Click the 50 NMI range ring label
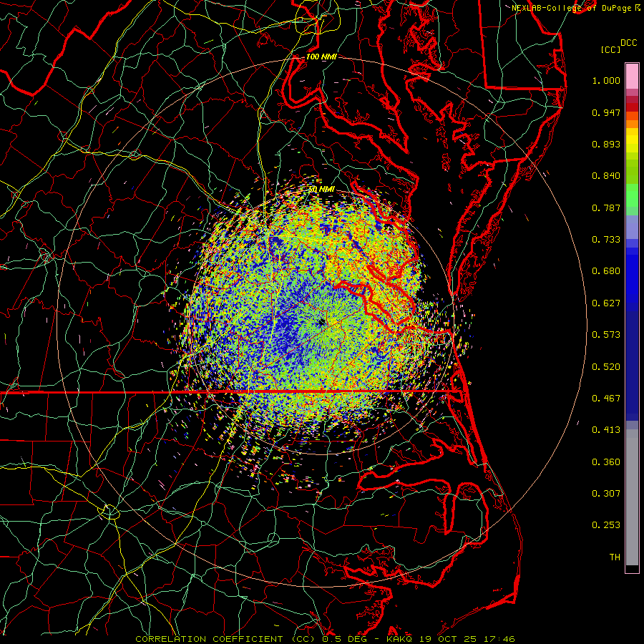This screenshot has height=644, width=644. (x=322, y=190)
